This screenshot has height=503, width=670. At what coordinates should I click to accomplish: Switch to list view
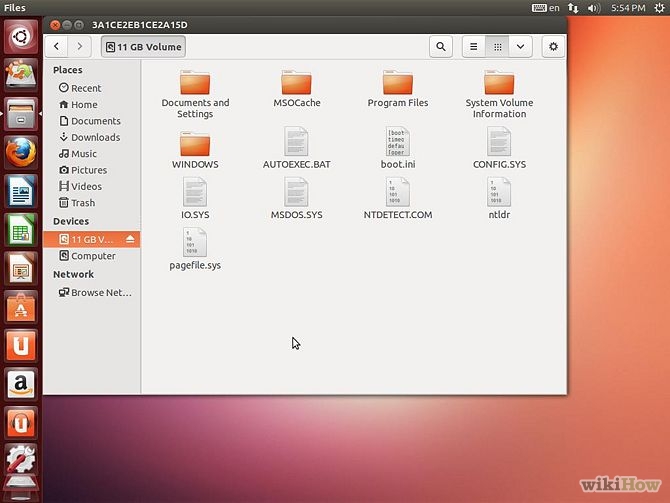click(x=474, y=47)
